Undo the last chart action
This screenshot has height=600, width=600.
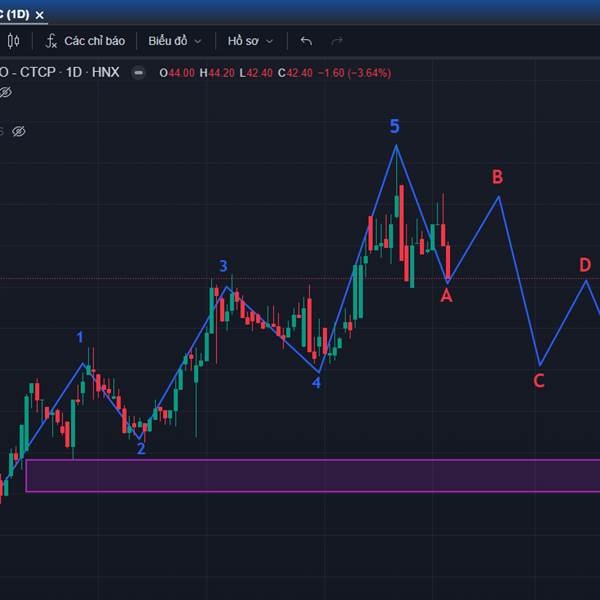pyautogui.click(x=306, y=41)
